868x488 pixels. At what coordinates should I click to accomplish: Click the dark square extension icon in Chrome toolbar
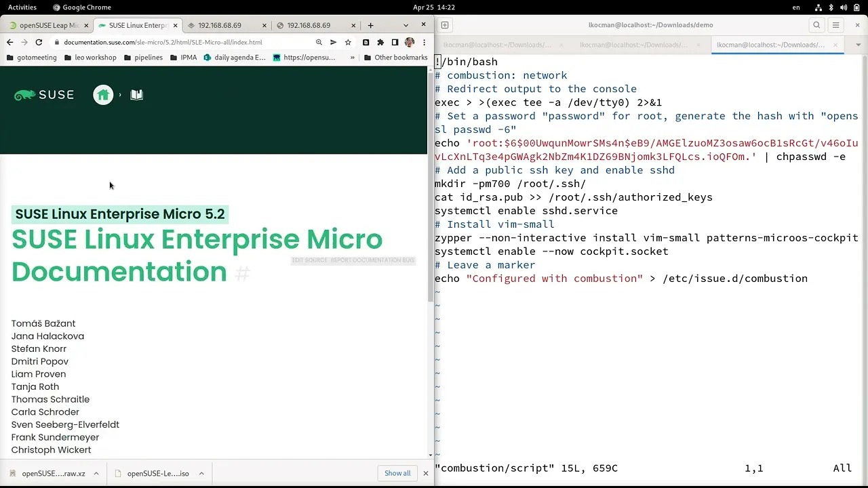(x=366, y=42)
